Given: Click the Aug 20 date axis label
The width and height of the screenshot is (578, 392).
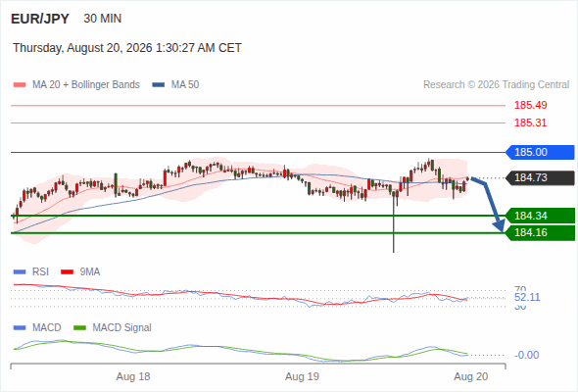Looking at the screenshot, I should pyautogui.click(x=471, y=376).
